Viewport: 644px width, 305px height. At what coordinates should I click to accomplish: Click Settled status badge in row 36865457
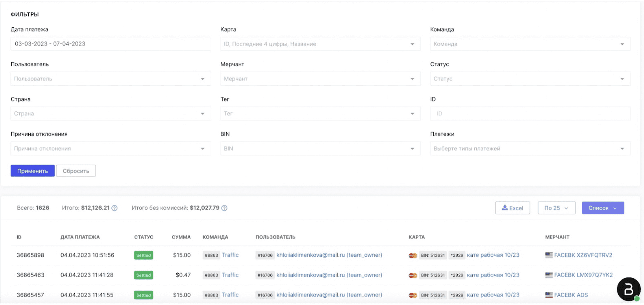click(x=144, y=295)
